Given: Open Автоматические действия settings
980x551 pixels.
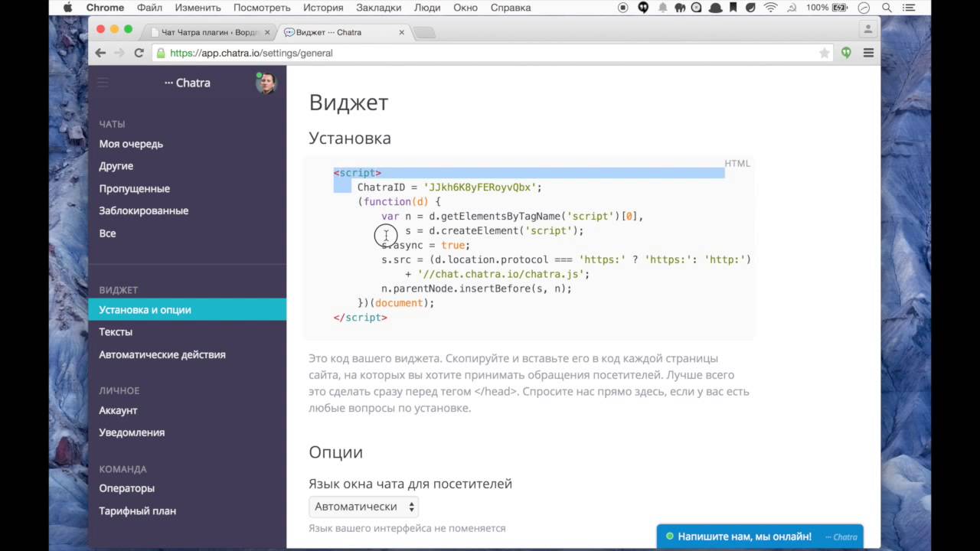Looking at the screenshot, I should (x=162, y=354).
